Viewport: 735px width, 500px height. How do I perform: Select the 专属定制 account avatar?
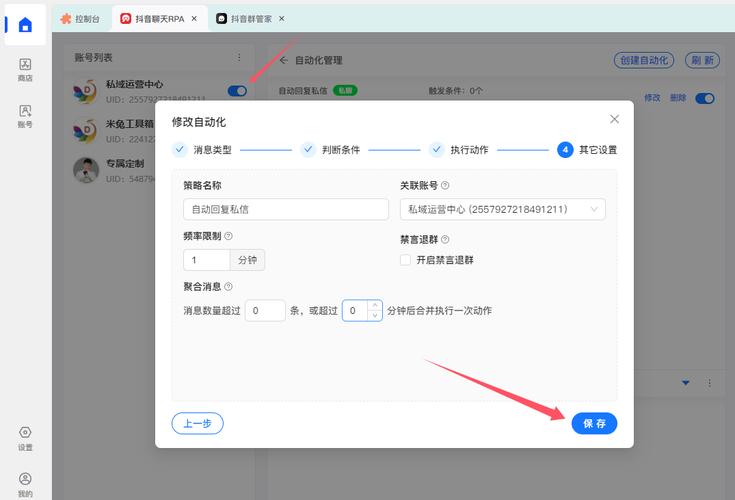pos(86,170)
